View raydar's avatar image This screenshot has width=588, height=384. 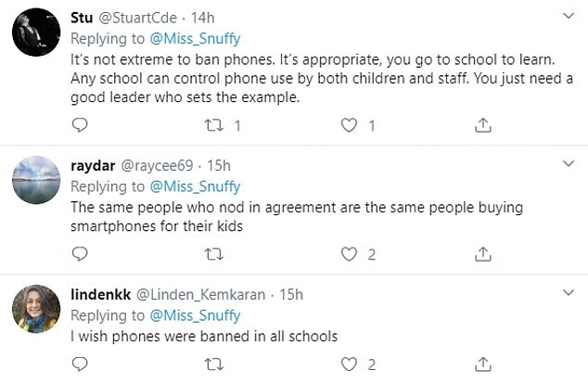tap(36, 182)
